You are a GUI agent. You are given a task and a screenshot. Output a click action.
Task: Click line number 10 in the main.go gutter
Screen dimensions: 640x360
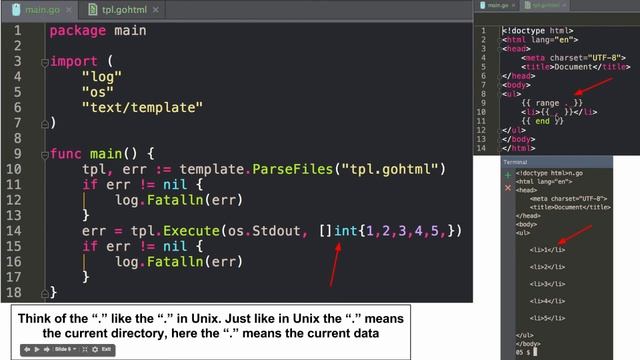(x=13, y=169)
